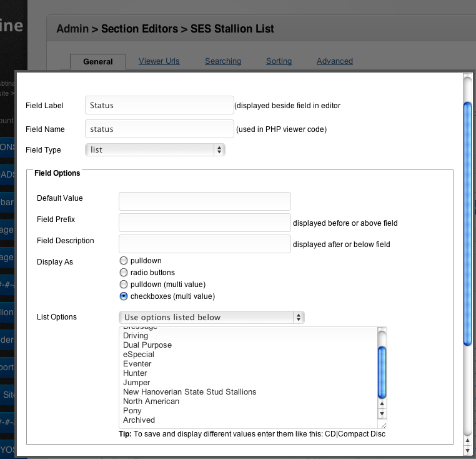The width and height of the screenshot is (476, 459).
Task: Focus the Field Name text field
Action: pyautogui.click(x=159, y=129)
